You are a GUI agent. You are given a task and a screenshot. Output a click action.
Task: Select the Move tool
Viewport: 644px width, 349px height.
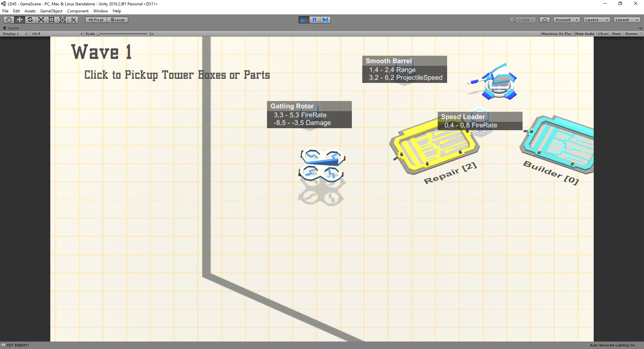pyautogui.click(x=19, y=20)
